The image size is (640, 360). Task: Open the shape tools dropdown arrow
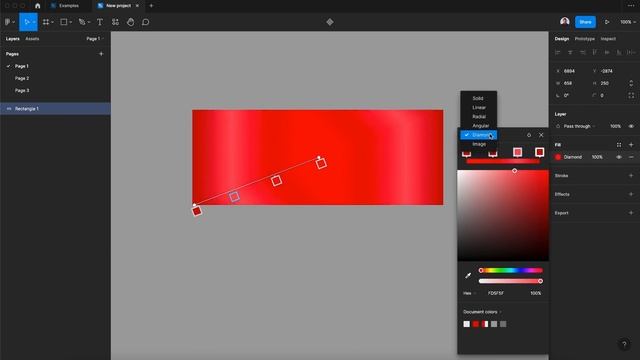(x=71, y=22)
